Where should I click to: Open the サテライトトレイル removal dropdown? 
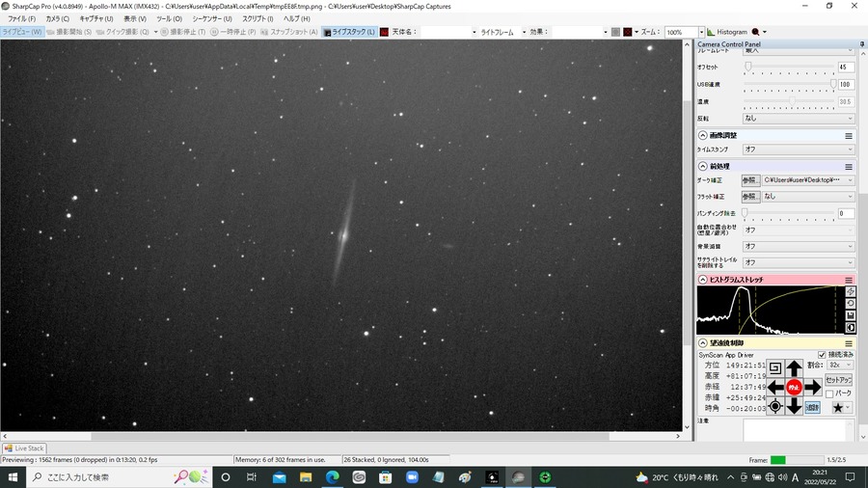pos(799,263)
